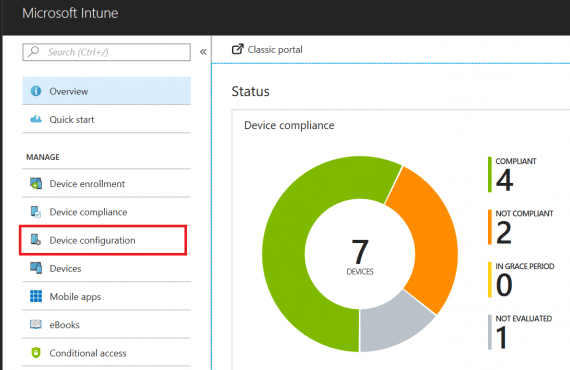
Task: Click the NOT COMPLIANT count 2
Action: [504, 233]
